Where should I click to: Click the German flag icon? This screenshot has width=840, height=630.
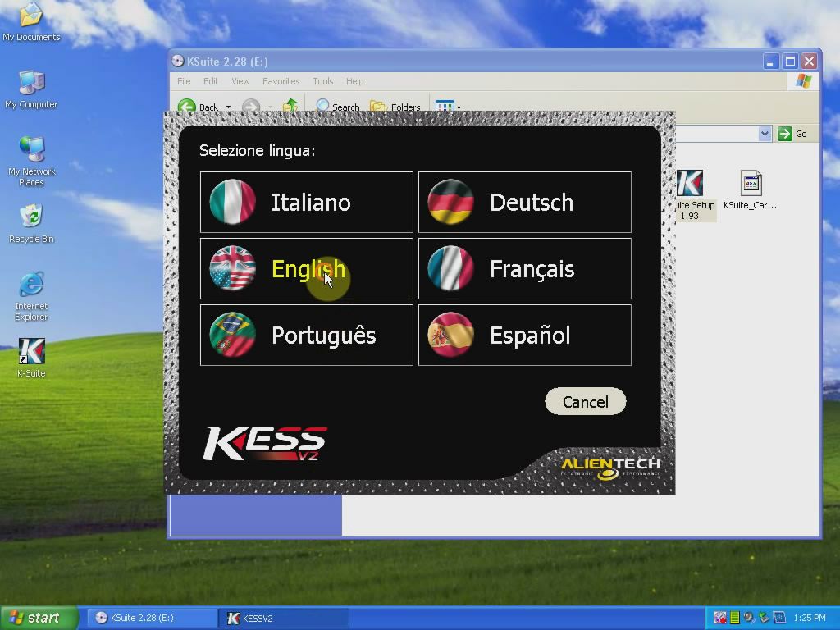tap(450, 202)
